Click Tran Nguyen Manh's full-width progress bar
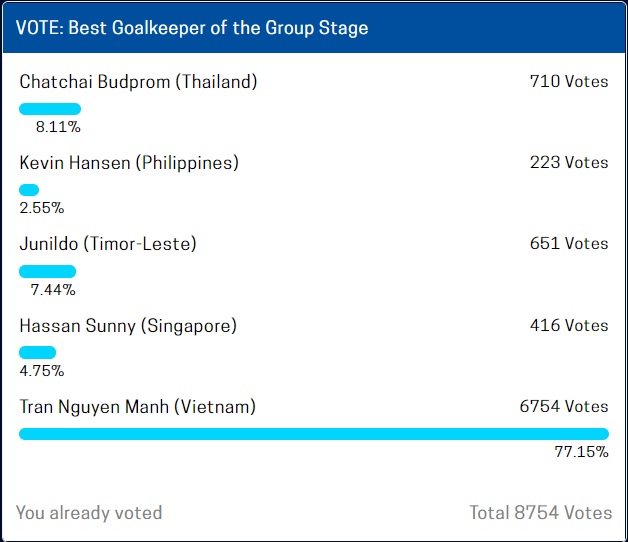 [314, 434]
